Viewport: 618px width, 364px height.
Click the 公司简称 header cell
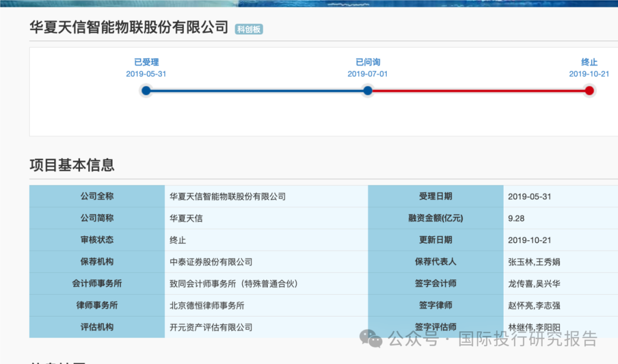(97, 218)
